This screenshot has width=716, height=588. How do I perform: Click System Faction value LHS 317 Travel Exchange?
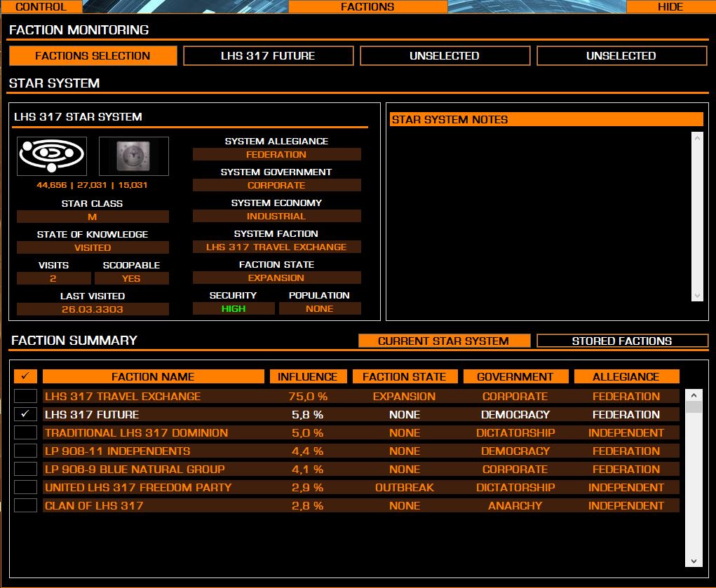point(277,247)
